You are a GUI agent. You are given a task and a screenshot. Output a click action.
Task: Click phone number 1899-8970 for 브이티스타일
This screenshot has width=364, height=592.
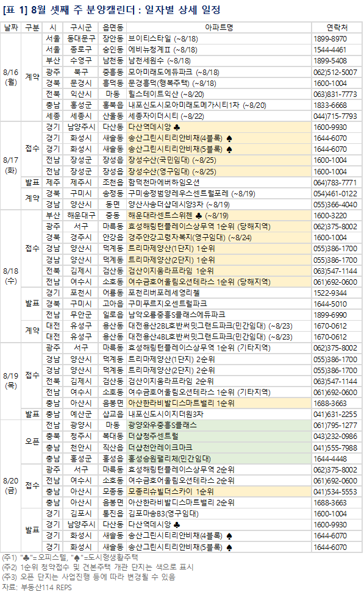330,39
